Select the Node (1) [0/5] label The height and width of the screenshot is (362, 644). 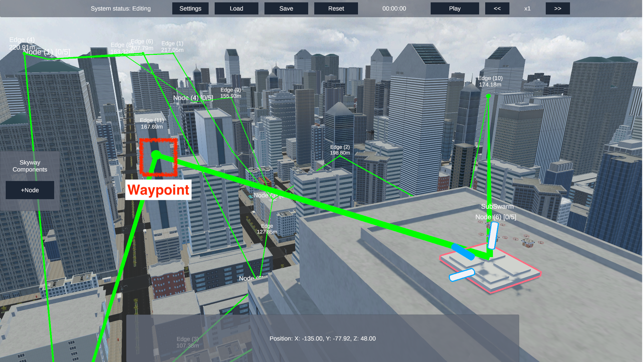click(47, 52)
